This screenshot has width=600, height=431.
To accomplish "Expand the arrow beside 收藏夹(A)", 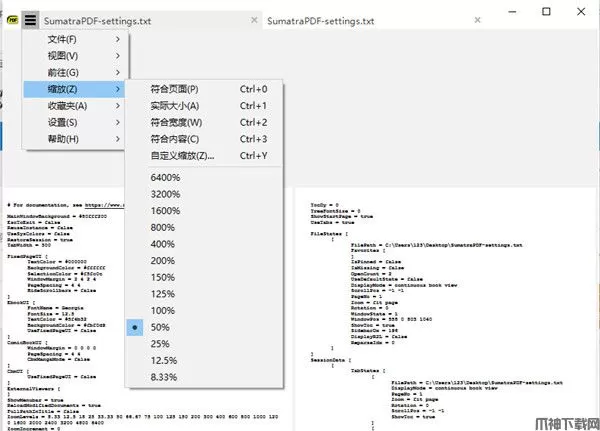I will (117, 106).
